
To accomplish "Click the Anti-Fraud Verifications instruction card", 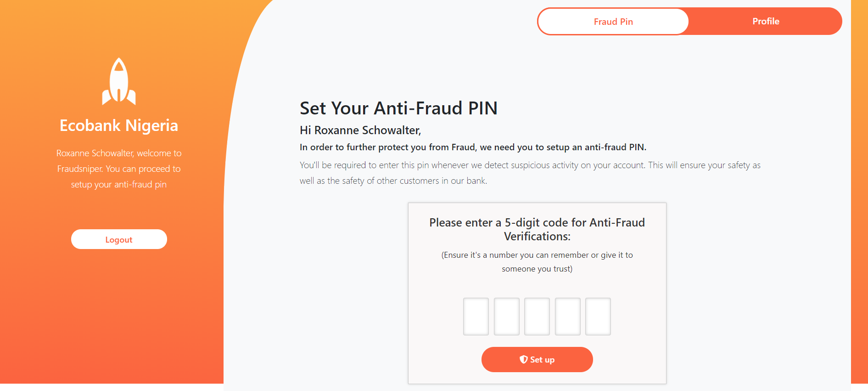I will tap(537, 292).
